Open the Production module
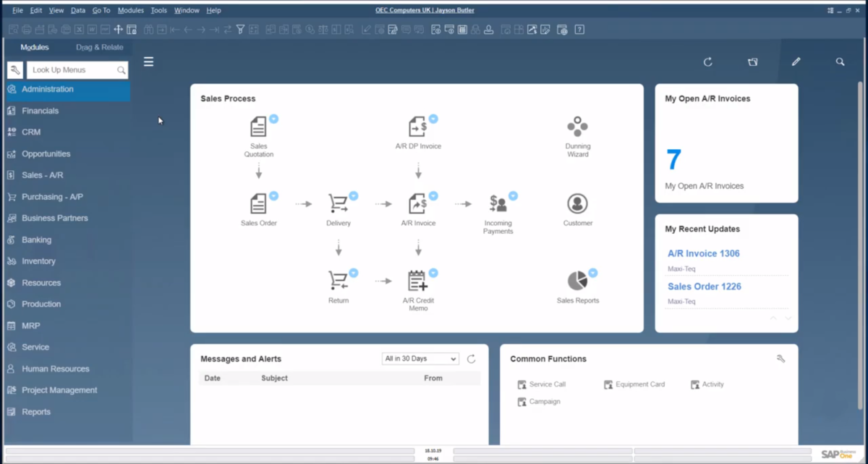The width and height of the screenshot is (868, 464). pos(66,304)
